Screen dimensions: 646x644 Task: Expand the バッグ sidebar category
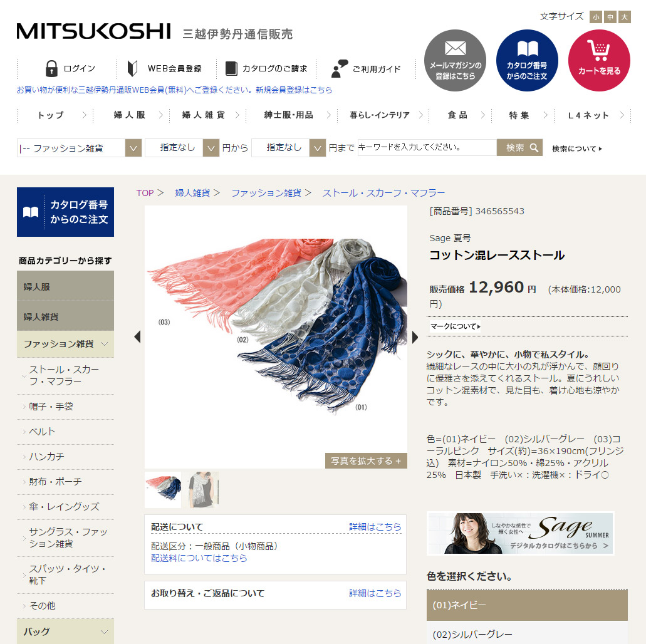[66, 631]
